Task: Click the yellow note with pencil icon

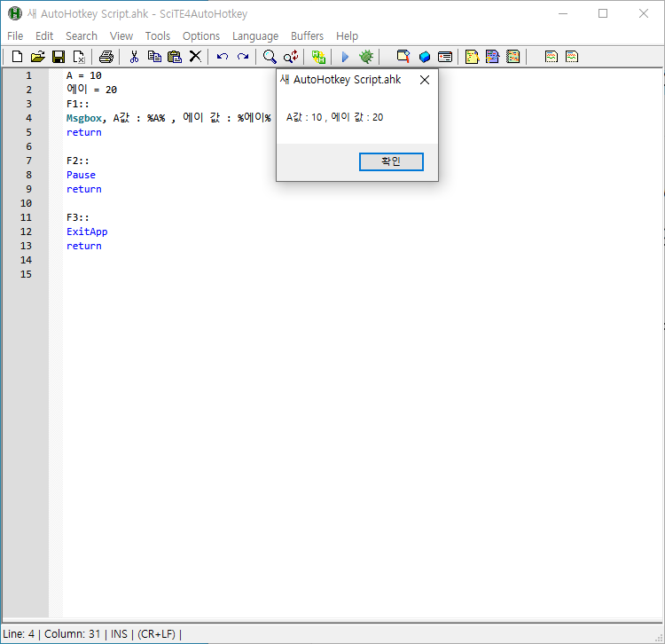Action: tap(472, 57)
